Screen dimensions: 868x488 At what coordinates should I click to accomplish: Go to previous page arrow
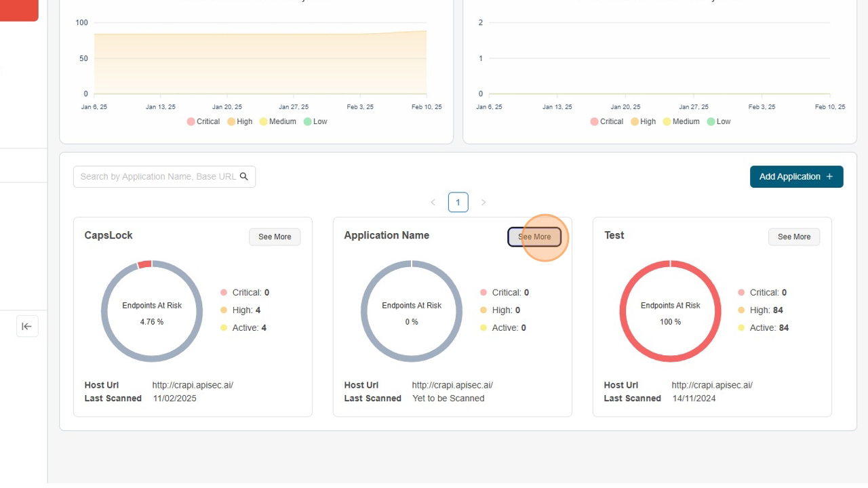coord(433,203)
